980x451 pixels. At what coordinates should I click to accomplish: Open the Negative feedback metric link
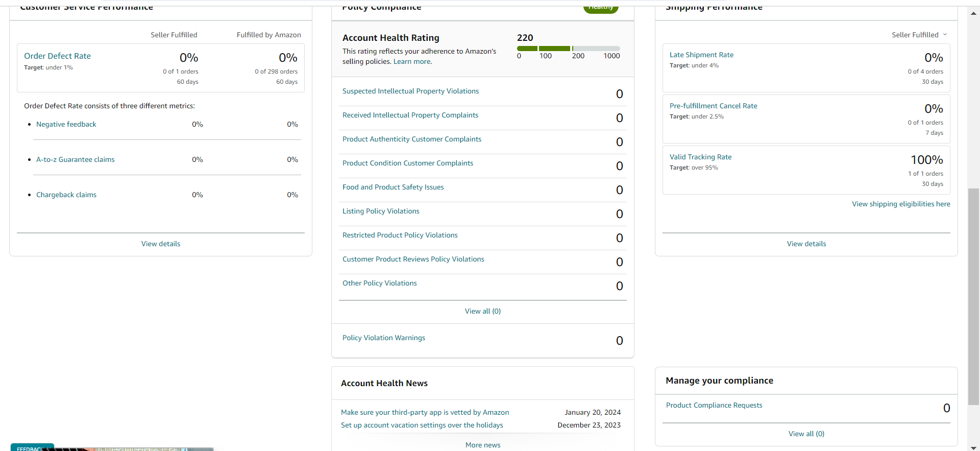coord(66,124)
